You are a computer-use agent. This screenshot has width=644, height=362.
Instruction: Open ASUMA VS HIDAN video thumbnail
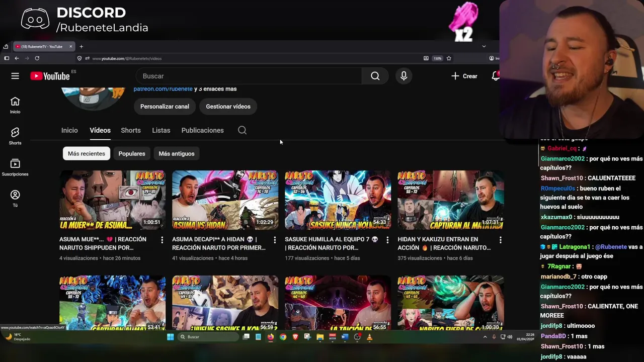point(225,200)
